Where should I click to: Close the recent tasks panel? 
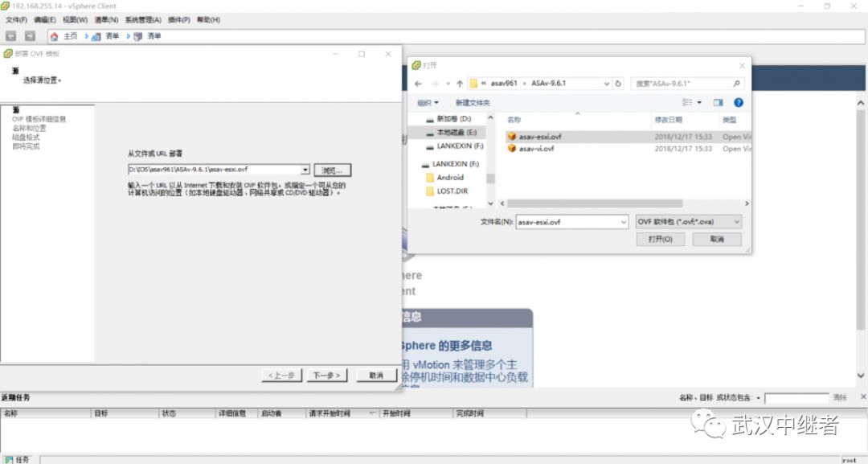[863, 397]
